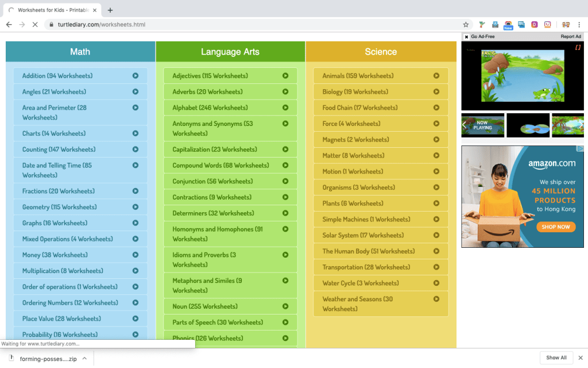Click the rainbow extension icon marked New

pos(508,25)
